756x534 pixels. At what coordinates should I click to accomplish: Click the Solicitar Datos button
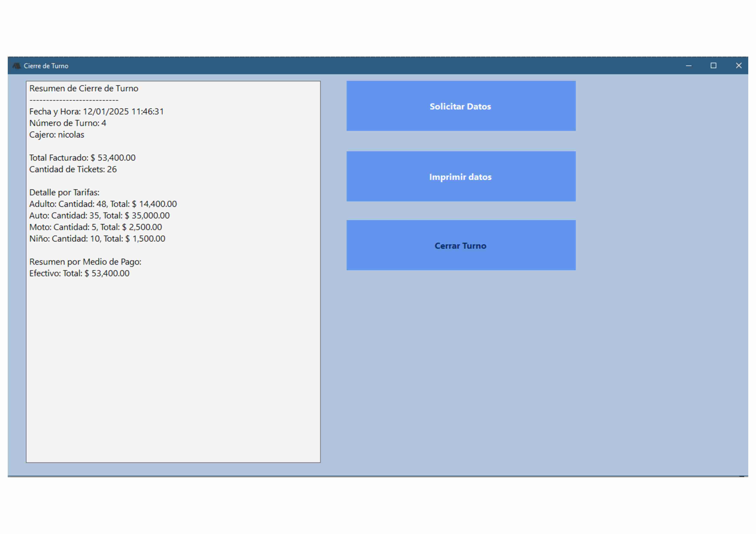[x=461, y=106]
